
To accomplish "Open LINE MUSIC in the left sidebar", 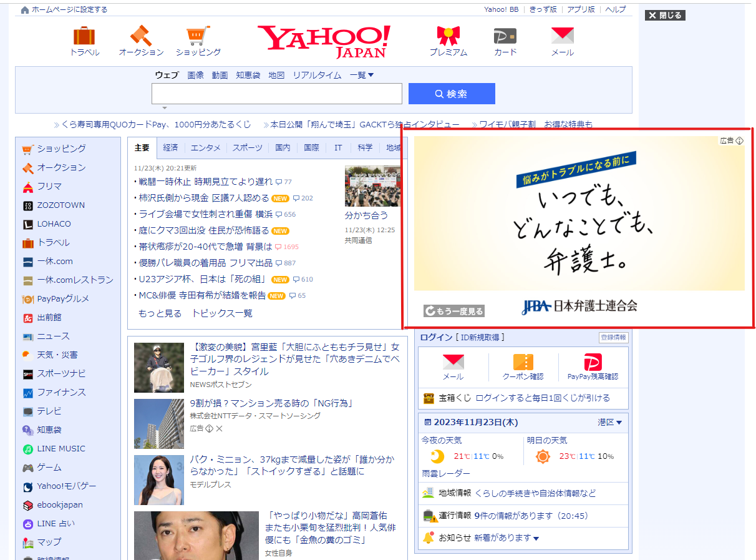I will pos(61,448).
